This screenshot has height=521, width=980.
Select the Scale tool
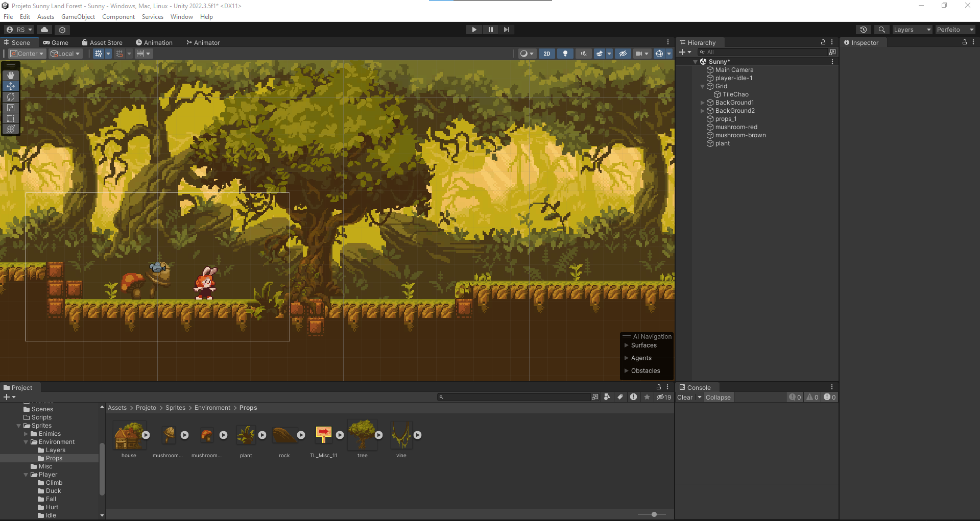(x=11, y=108)
